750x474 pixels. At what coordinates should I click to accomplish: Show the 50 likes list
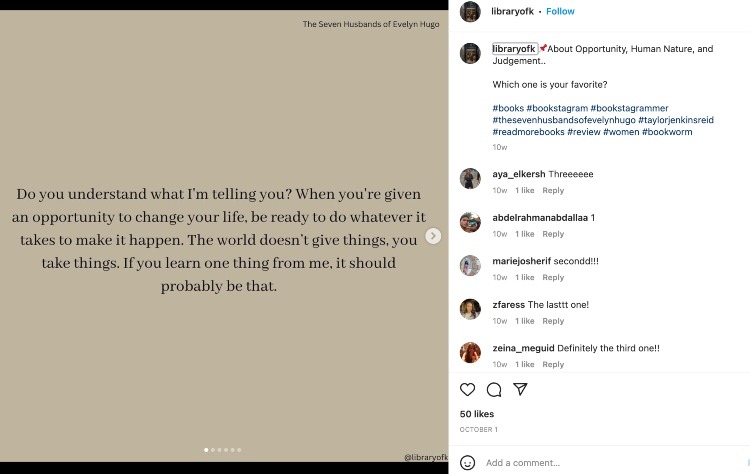477,414
